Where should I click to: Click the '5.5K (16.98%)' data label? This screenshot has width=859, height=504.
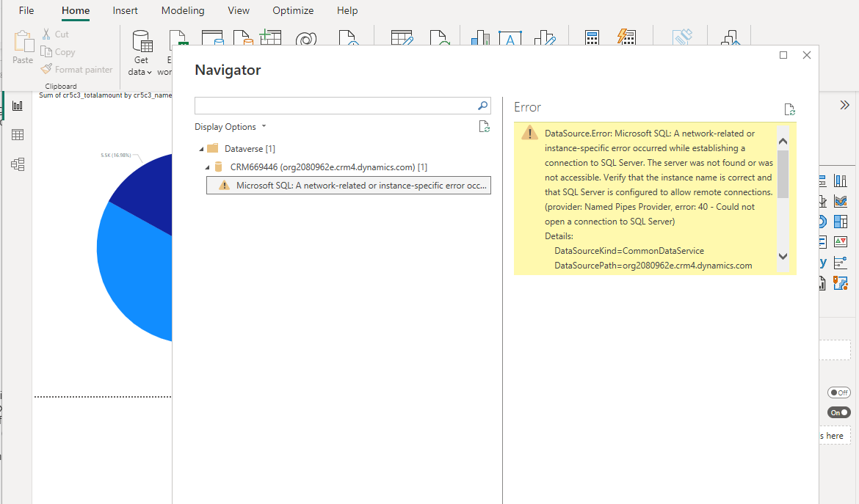[115, 156]
